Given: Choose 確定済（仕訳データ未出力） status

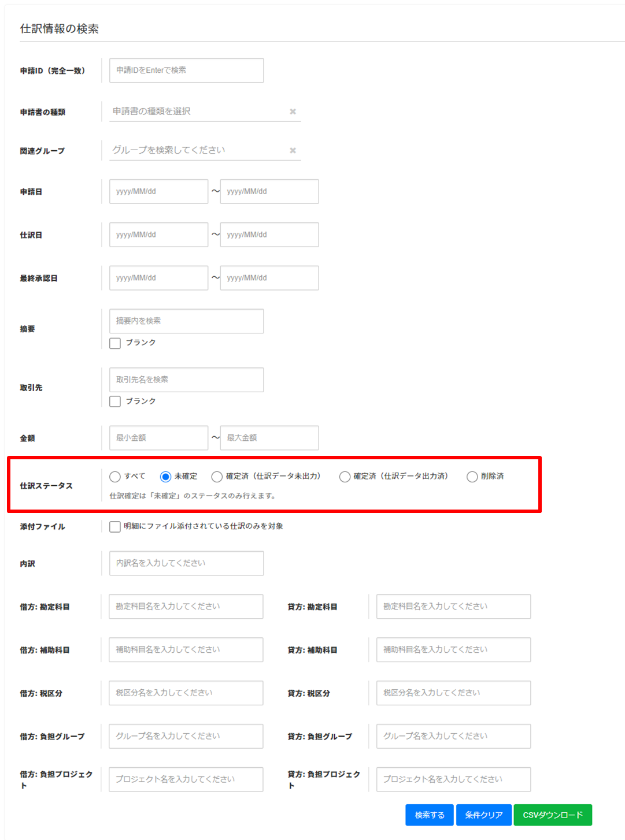Looking at the screenshot, I should pos(217,477).
